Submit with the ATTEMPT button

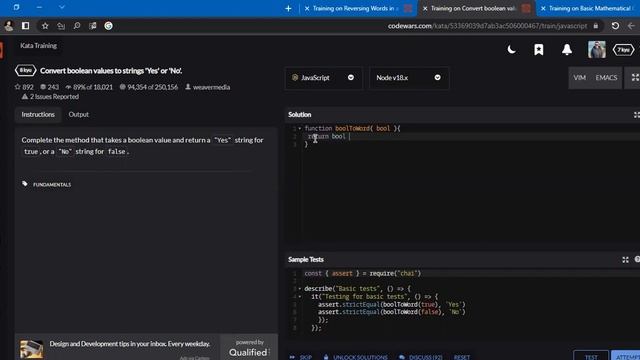pos(626,356)
